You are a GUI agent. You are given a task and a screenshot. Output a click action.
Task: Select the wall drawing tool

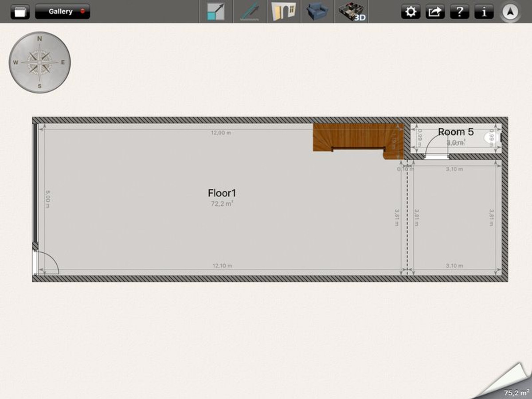[x=250, y=12]
